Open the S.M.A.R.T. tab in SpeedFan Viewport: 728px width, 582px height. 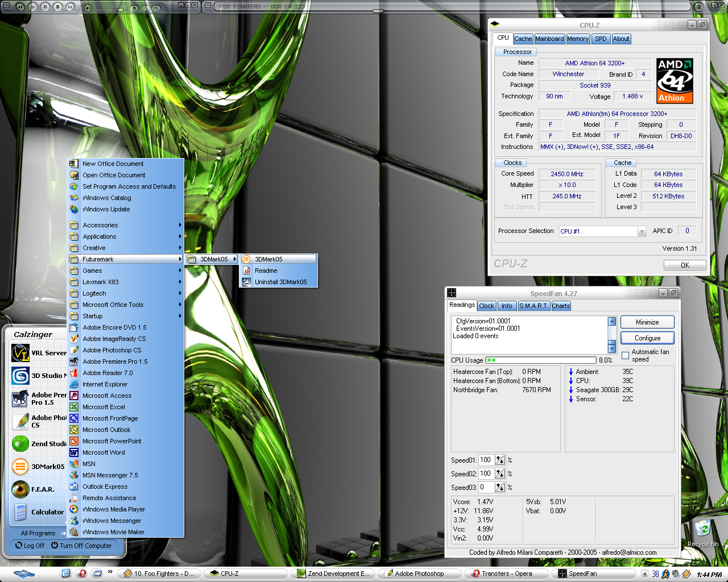pyautogui.click(x=533, y=306)
